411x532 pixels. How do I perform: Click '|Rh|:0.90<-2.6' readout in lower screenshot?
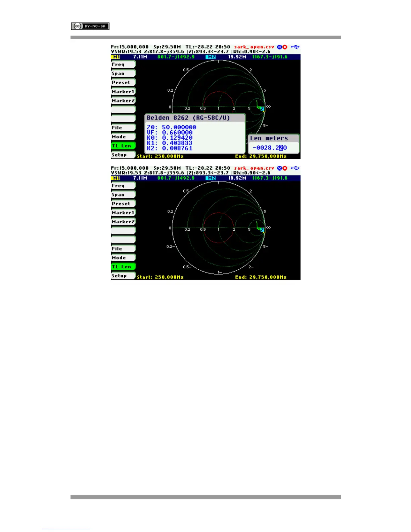[251, 173]
